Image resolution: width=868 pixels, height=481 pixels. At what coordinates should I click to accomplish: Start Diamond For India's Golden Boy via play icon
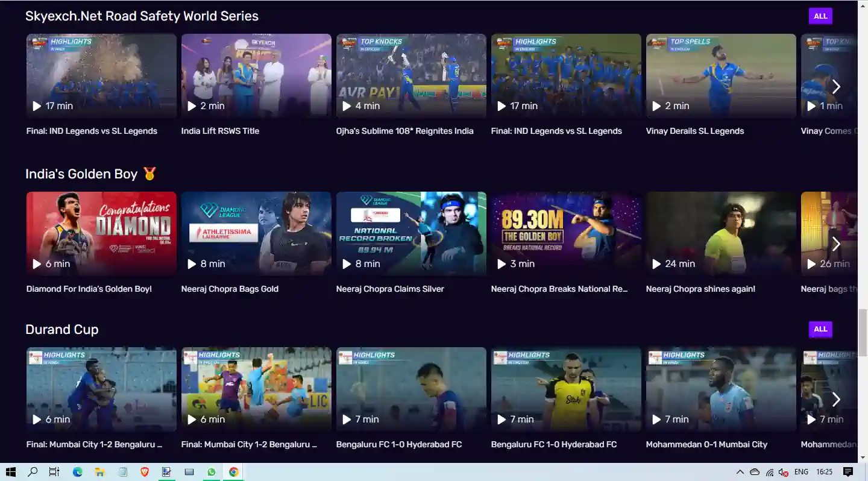pyautogui.click(x=37, y=264)
